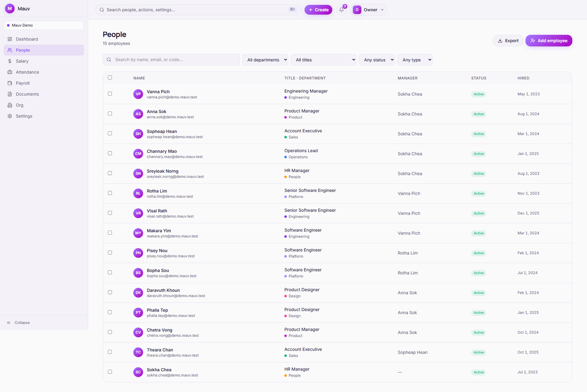Click the DK avatar for Daravuth Khoun

click(x=138, y=293)
